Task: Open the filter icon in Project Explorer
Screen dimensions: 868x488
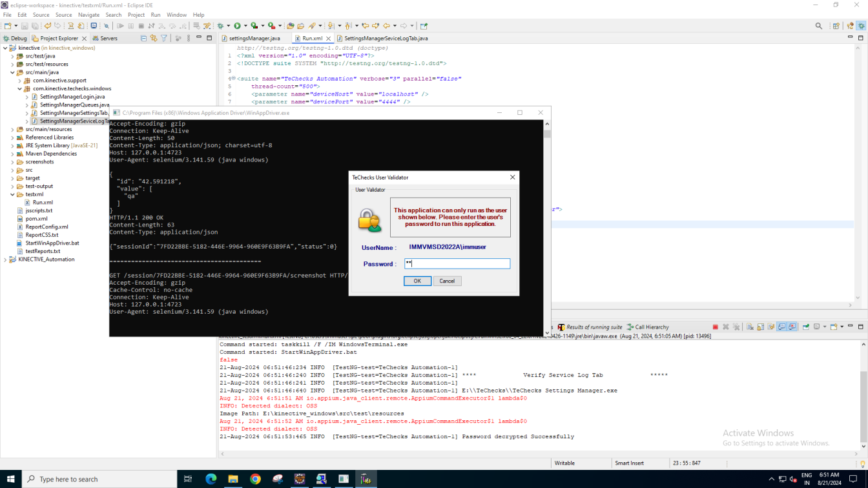Action: pyautogui.click(x=164, y=39)
